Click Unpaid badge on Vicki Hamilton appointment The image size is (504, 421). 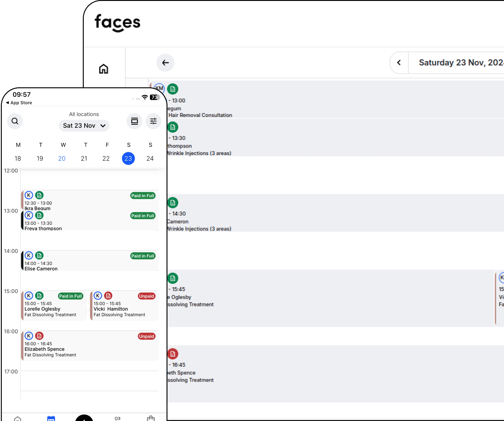pyautogui.click(x=147, y=296)
